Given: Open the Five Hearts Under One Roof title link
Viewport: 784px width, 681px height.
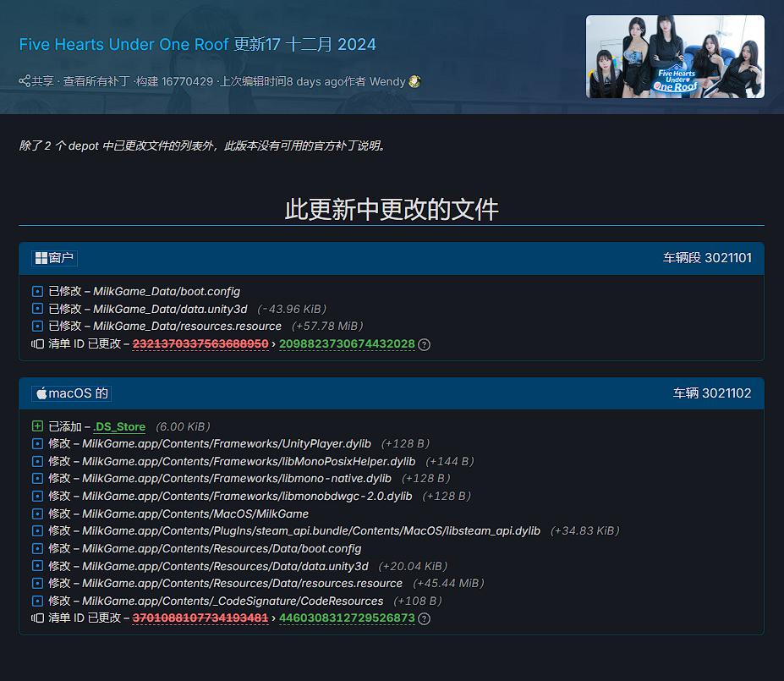Looking at the screenshot, I should (x=124, y=44).
